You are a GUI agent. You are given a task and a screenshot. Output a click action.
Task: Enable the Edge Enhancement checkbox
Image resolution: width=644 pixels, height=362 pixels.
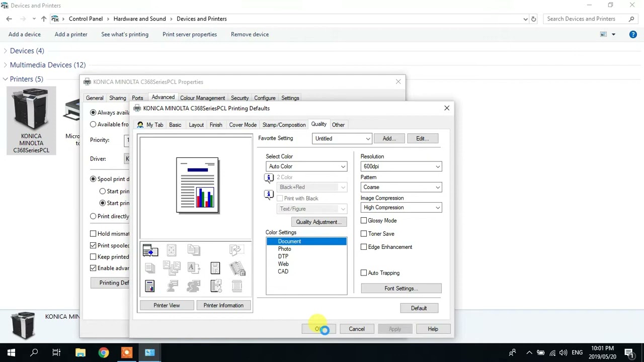(x=364, y=247)
